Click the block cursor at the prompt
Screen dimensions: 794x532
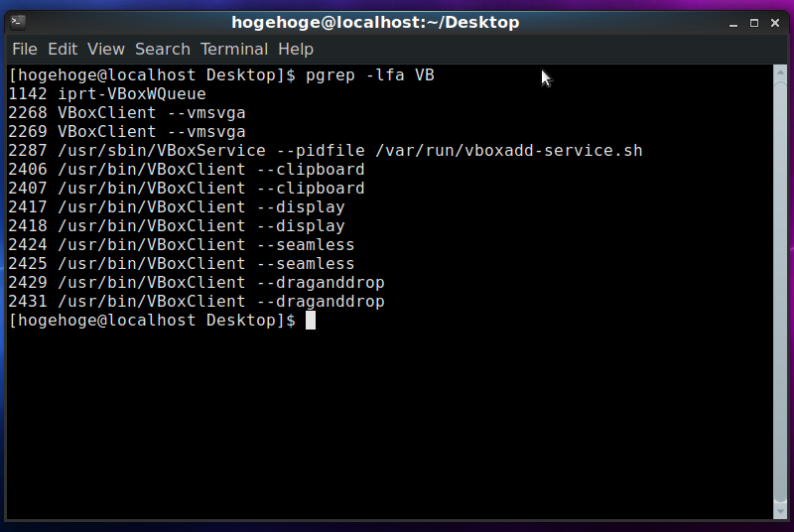point(311,321)
